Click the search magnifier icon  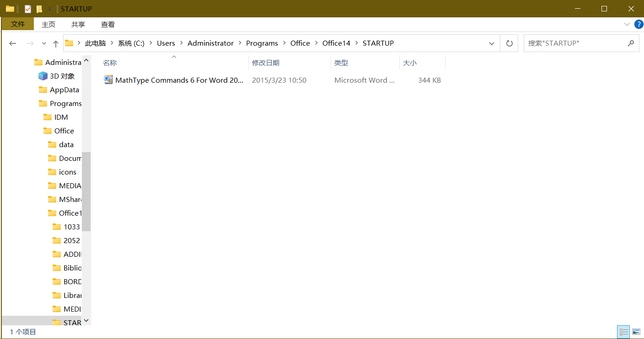click(631, 43)
